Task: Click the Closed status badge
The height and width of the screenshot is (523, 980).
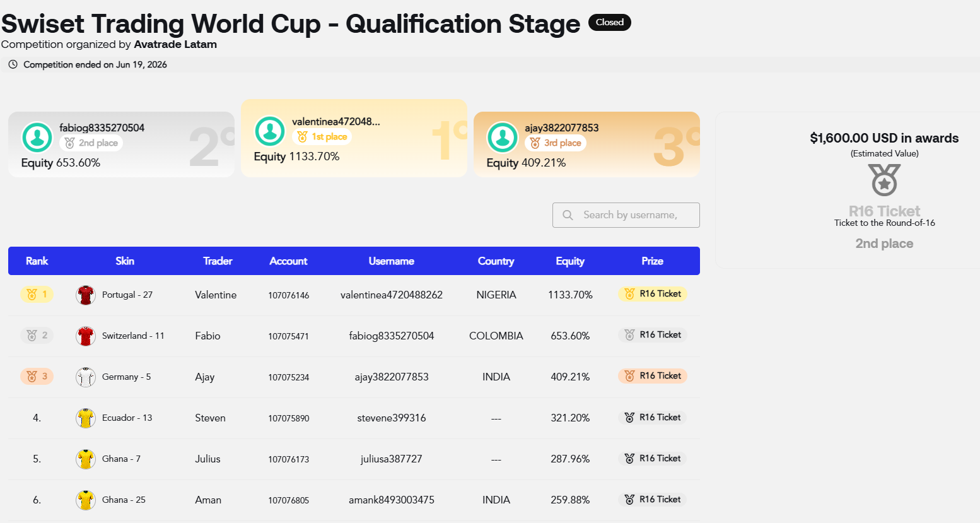Action: coord(610,22)
